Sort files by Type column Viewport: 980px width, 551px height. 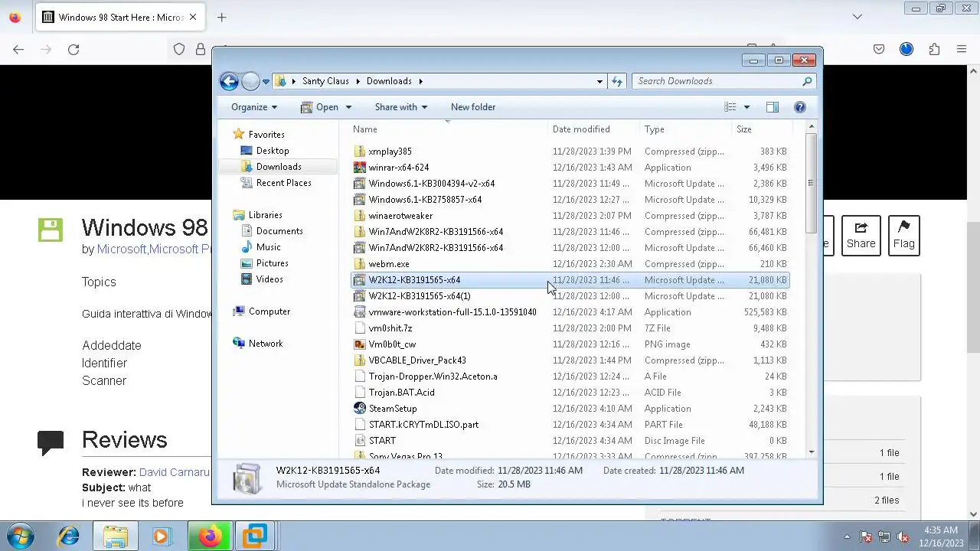click(655, 129)
